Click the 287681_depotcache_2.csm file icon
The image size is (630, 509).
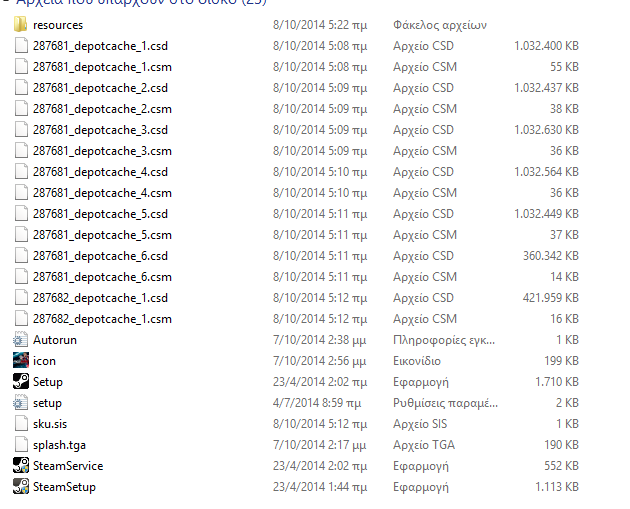[21, 108]
